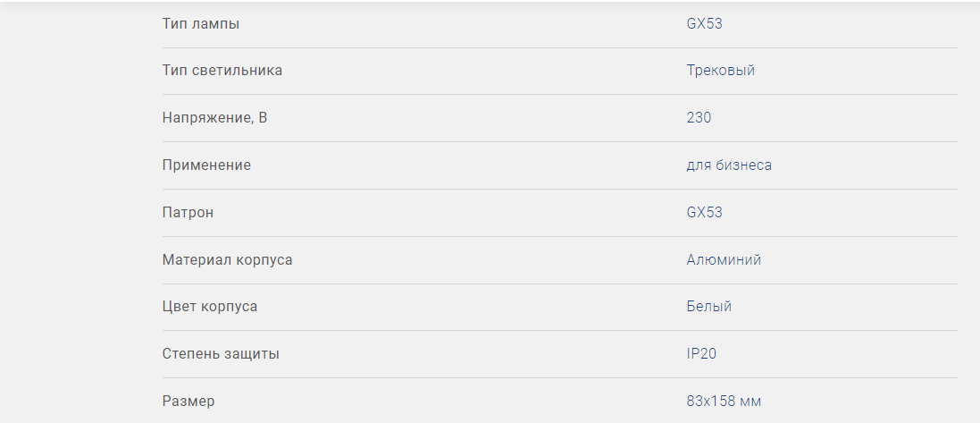Viewport: 980px width, 423px height.
Task: Select the 230 voltage value
Action: [x=699, y=118]
